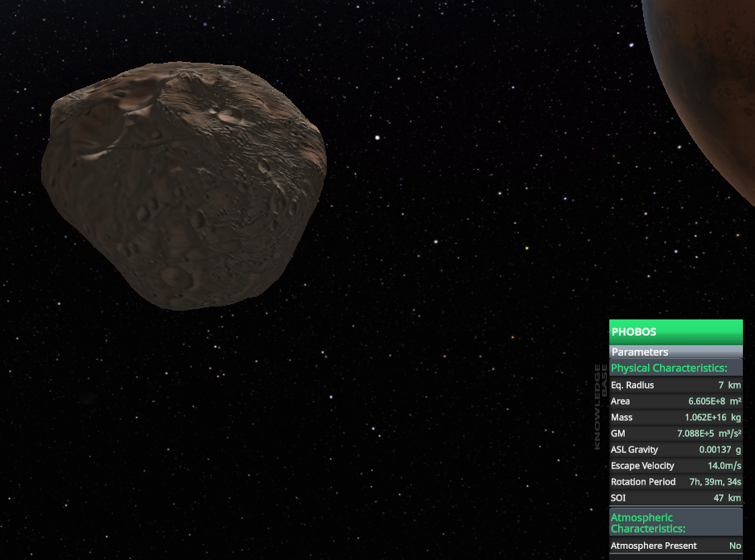This screenshot has height=560, width=755.
Task: Click the Parameters section header
Action: (x=676, y=352)
